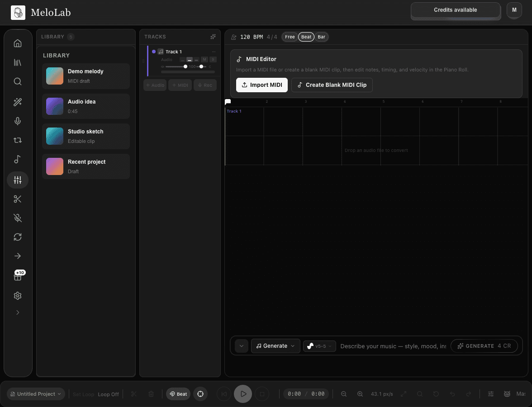Select the scissors split tool in sidebar
532x407 pixels.
18,199
